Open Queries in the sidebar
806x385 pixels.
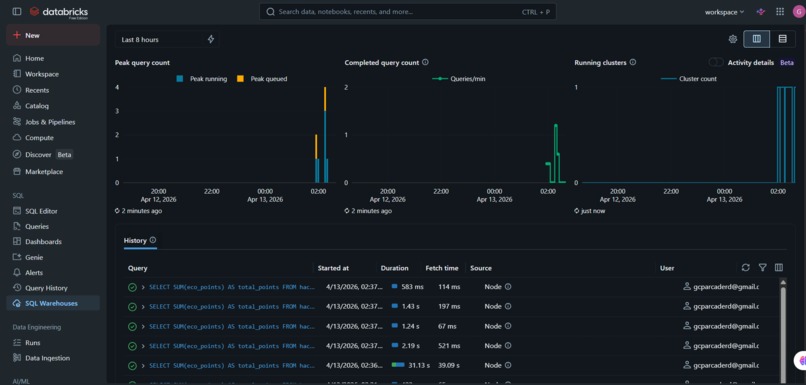[x=53, y=226]
